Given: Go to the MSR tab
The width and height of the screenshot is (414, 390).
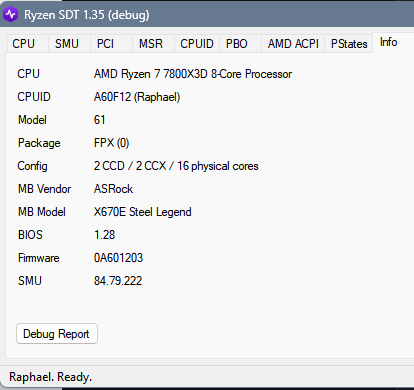Looking at the screenshot, I should [x=153, y=44].
